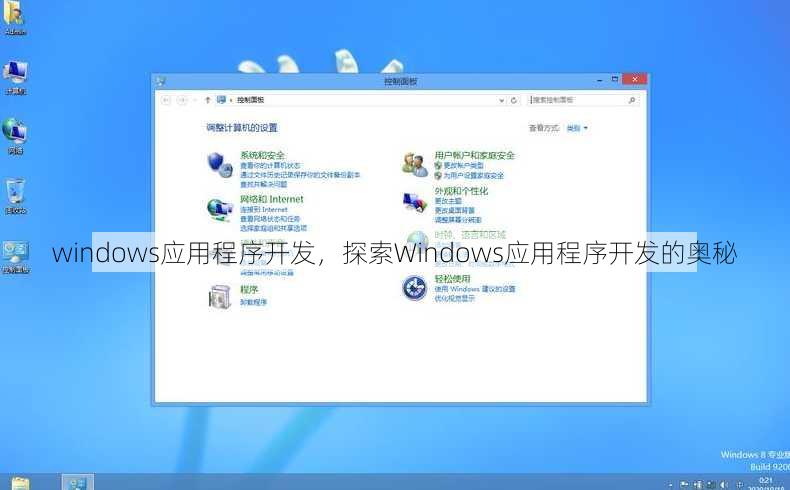
Task: Open the System and Security (系统和安全) heading link
Action: click(262, 155)
